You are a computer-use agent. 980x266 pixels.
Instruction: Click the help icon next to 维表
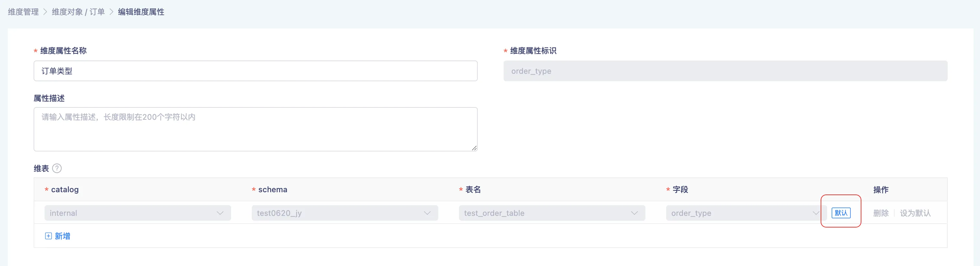click(x=57, y=169)
